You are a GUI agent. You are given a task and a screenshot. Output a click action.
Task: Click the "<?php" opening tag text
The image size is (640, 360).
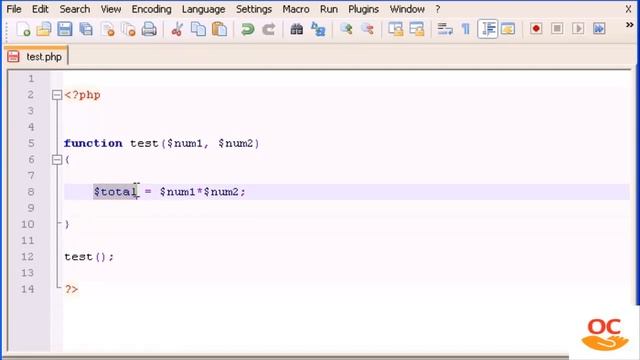tap(82, 95)
